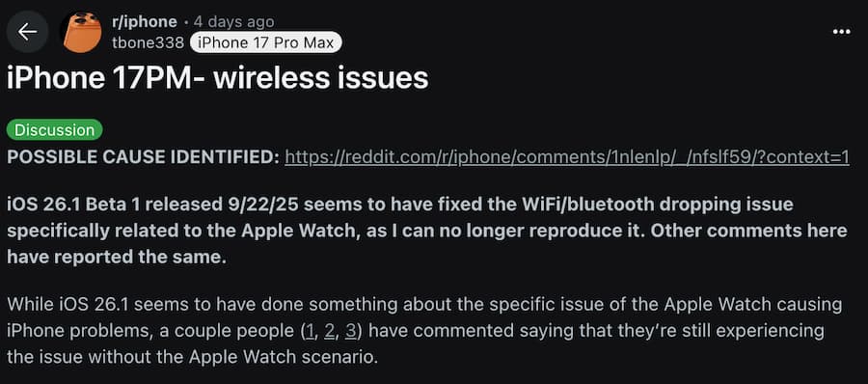
Task: Open the r/iphone community avatar
Action: tap(81, 32)
